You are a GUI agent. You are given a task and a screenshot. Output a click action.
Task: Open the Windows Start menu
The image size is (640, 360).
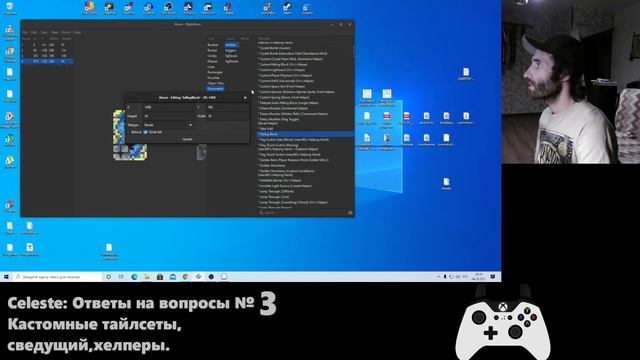[6, 277]
